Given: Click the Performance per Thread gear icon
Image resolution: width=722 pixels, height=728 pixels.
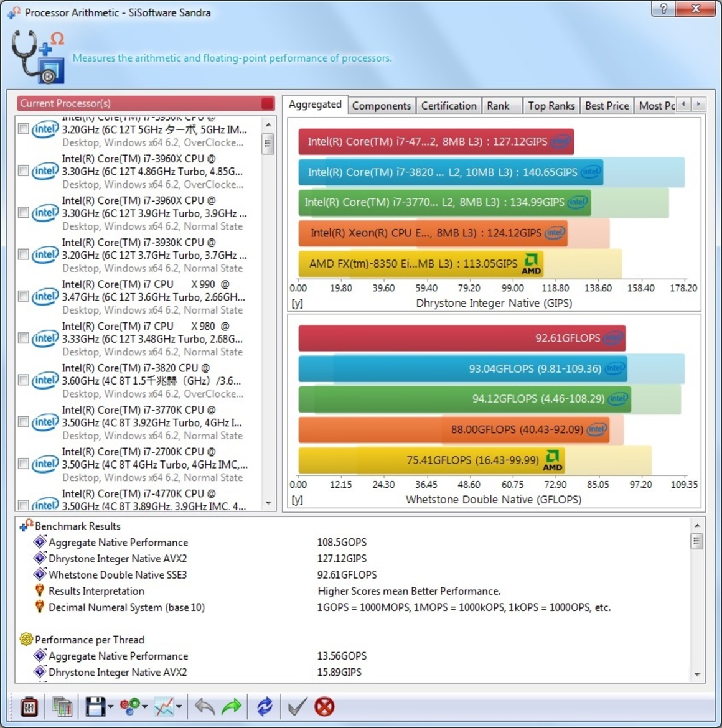Looking at the screenshot, I should (x=26, y=639).
